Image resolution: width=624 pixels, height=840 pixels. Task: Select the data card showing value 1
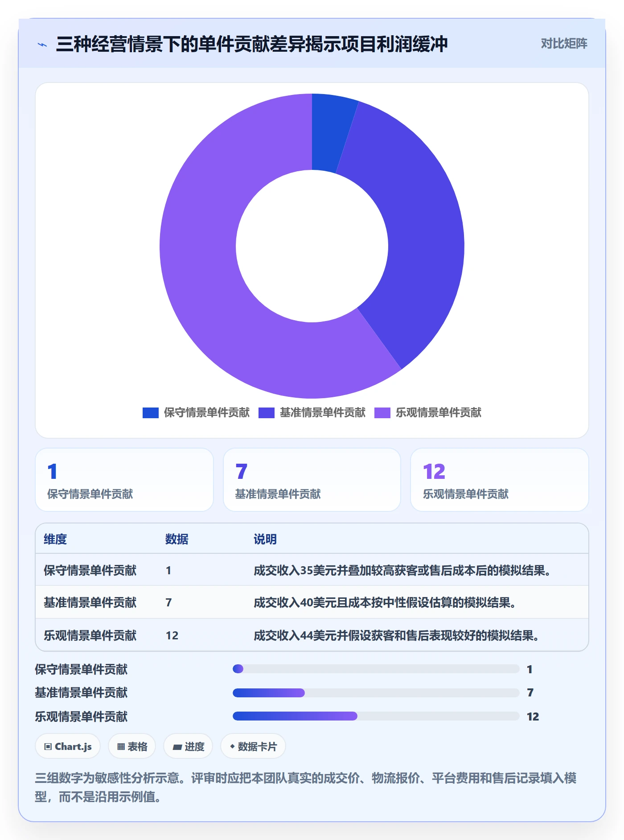(x=124, y=480)
